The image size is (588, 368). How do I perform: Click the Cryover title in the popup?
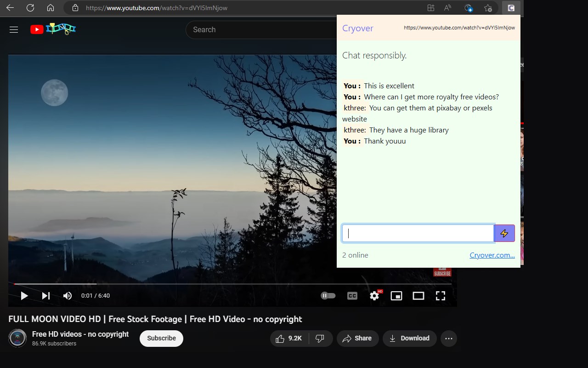click(x=358, y=28)
